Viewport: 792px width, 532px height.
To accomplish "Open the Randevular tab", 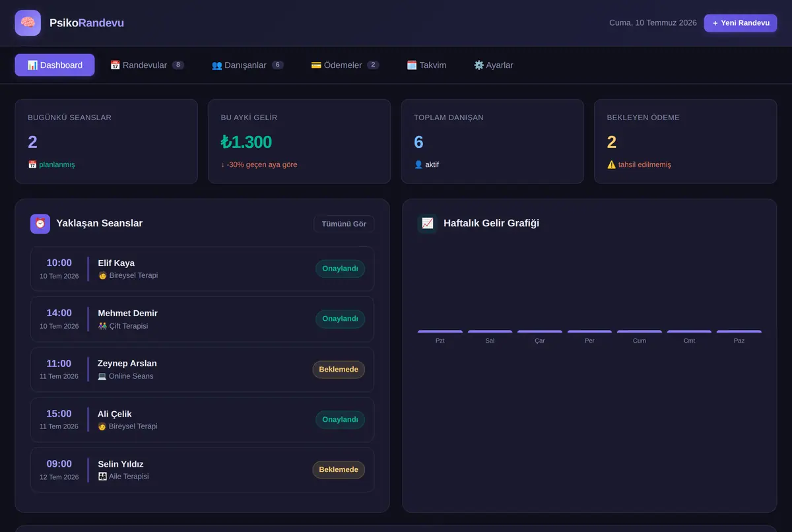I will coord(147,65).
